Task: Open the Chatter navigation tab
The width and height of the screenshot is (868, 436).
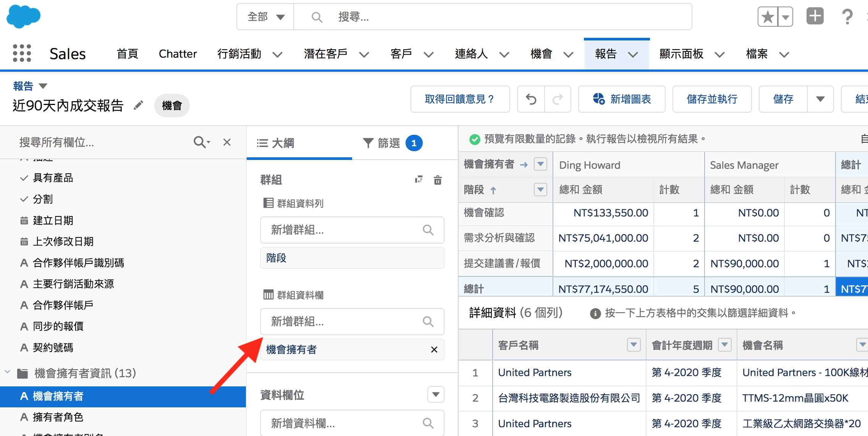Action: [178, 54]
